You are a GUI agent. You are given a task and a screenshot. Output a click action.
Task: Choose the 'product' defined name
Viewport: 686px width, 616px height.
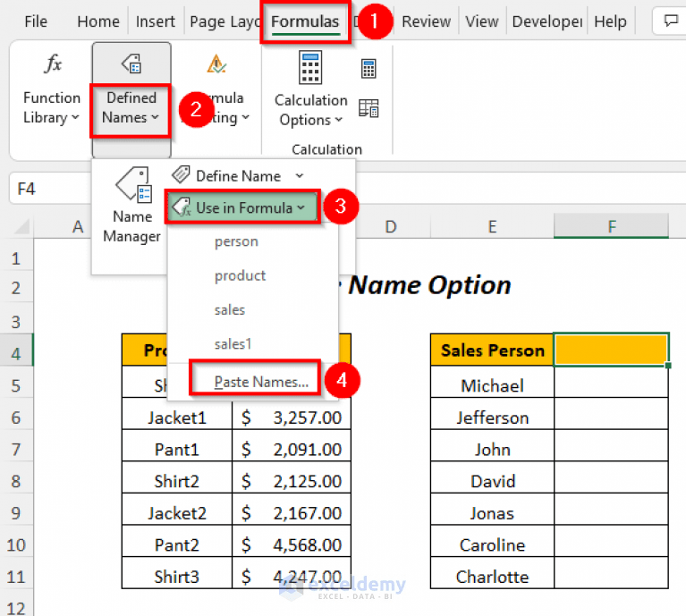click(240, 275)
